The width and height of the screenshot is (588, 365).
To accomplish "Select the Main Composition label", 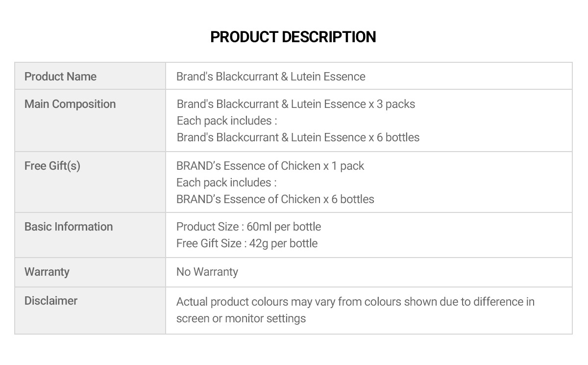I will [70, 104].
